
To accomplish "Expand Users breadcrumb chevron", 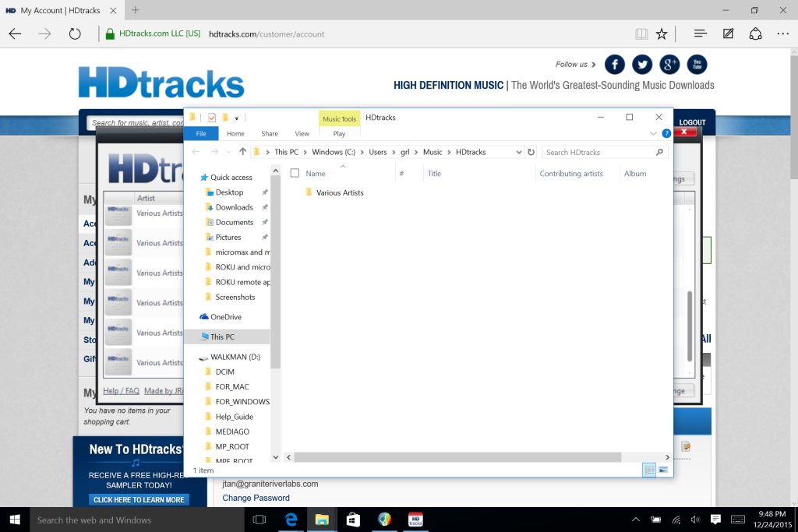I will (x=394, y=152).
